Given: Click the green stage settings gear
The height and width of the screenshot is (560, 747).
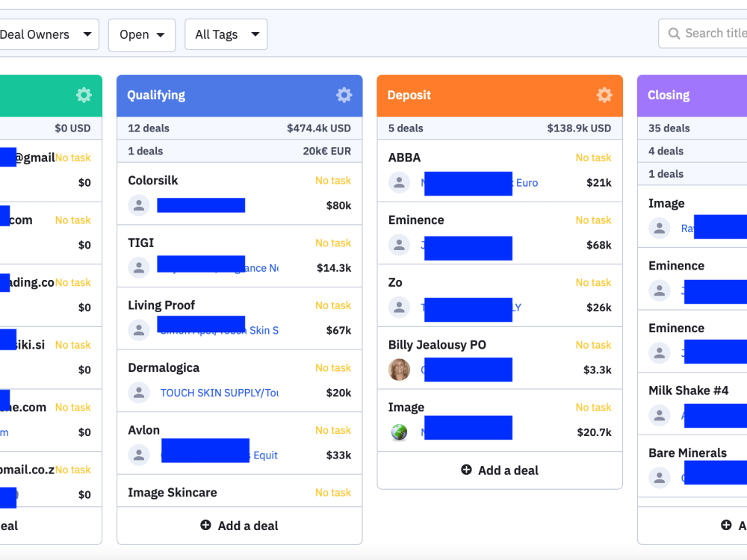Looking at the screenshot, I should pos(84,95).
